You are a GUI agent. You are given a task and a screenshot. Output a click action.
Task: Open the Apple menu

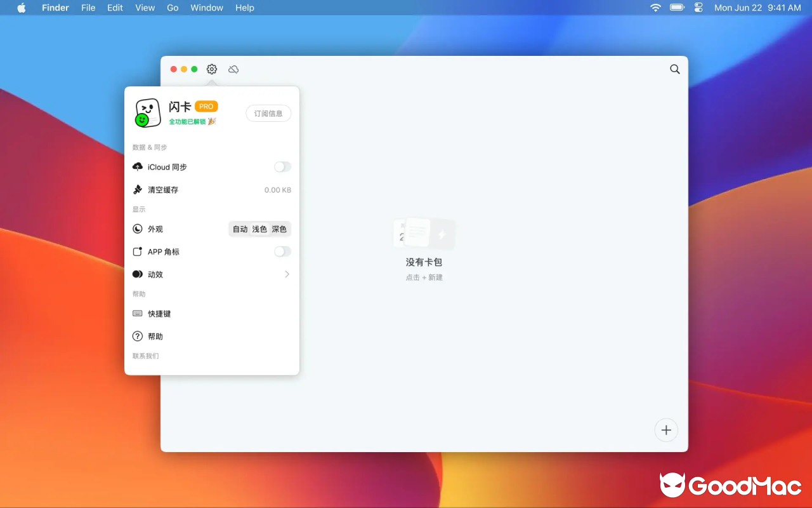[x=22, y=8]
